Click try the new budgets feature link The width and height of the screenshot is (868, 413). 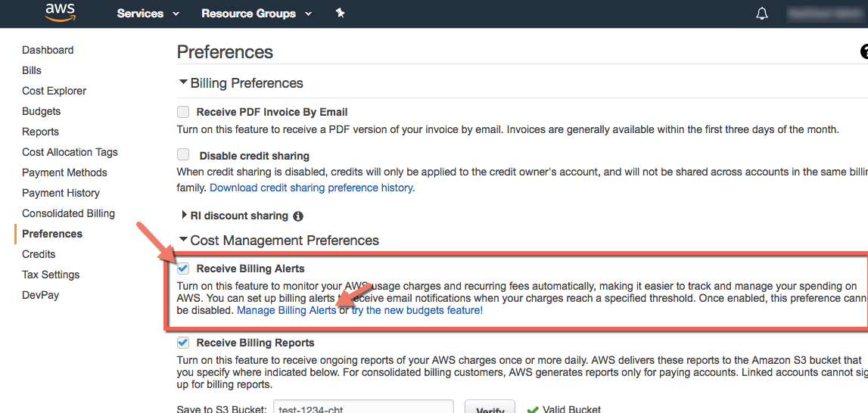point(418,311)
